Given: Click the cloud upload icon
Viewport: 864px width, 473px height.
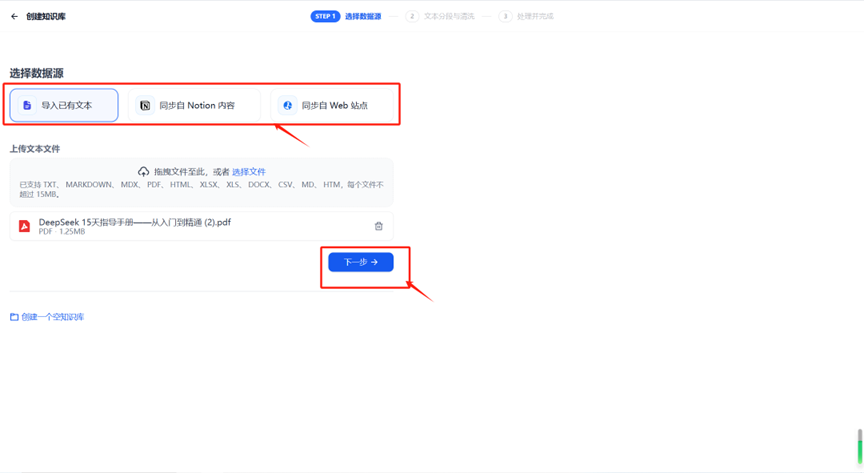Looking at the screenshot, I should (x=144, y=172).
